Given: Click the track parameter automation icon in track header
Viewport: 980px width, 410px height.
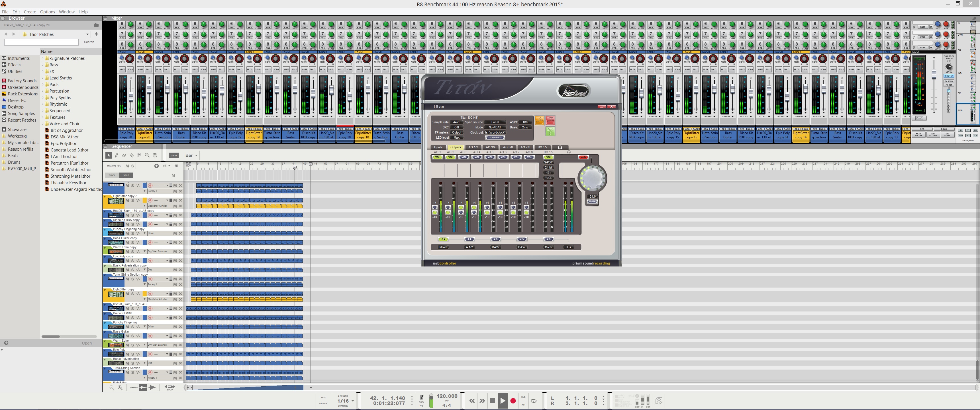Looking at the screenshot, I should 165,166.
